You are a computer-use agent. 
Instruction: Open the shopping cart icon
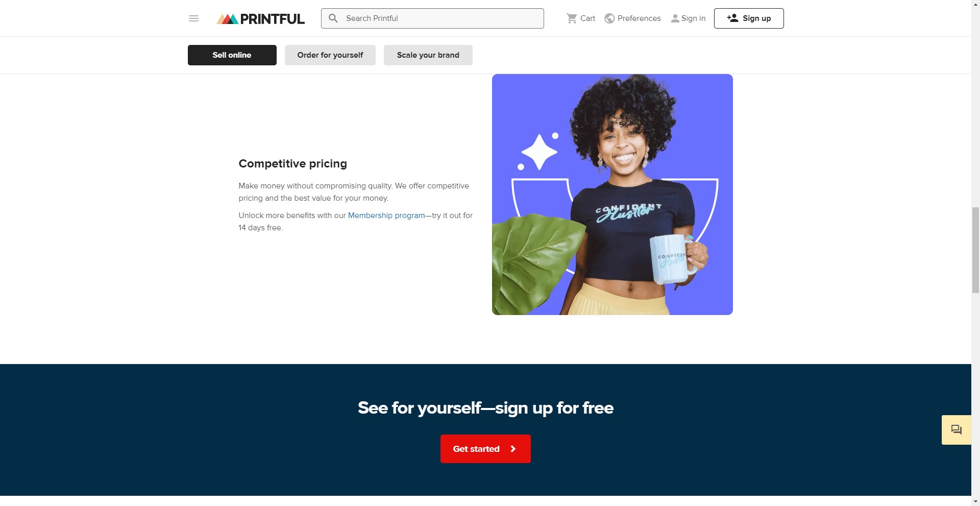(572, 18)
